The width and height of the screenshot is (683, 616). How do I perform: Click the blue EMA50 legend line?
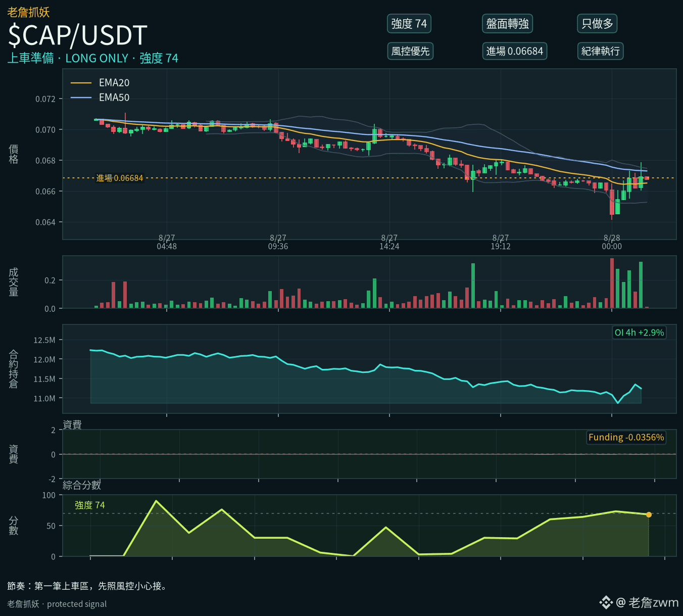click(81, 98)
